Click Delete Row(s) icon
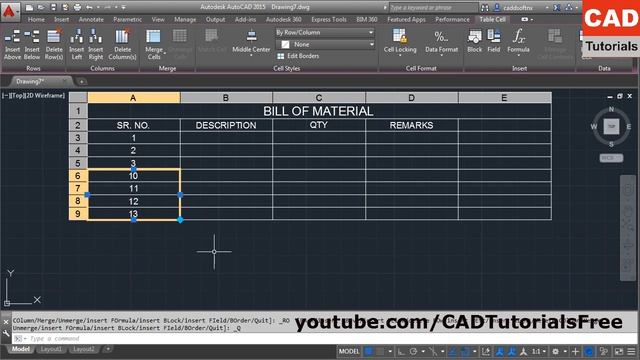Viewport: 640px width, 360px height. (54, 37)
